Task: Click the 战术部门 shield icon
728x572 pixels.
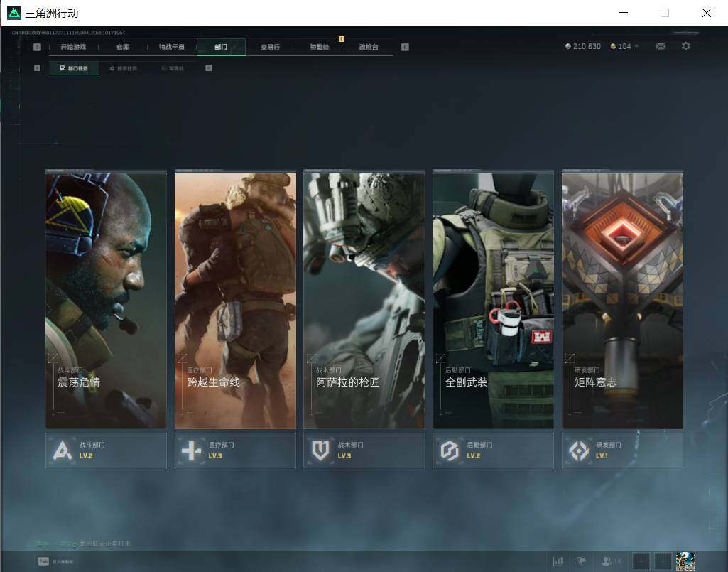Action: (320, 450)
